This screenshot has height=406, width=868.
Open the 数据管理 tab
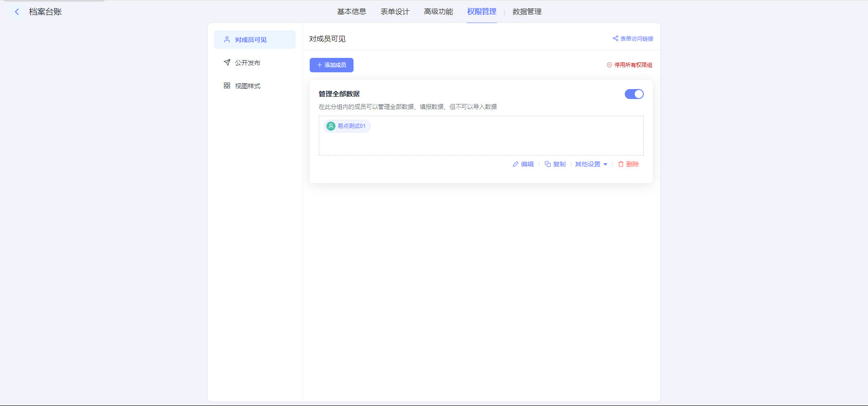tap(527, 12)
